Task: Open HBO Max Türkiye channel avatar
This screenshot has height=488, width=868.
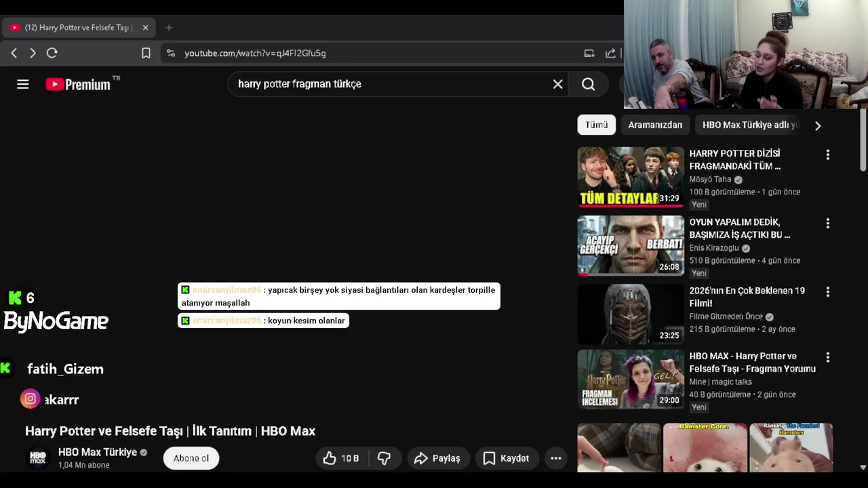Action: click(38, 458)
